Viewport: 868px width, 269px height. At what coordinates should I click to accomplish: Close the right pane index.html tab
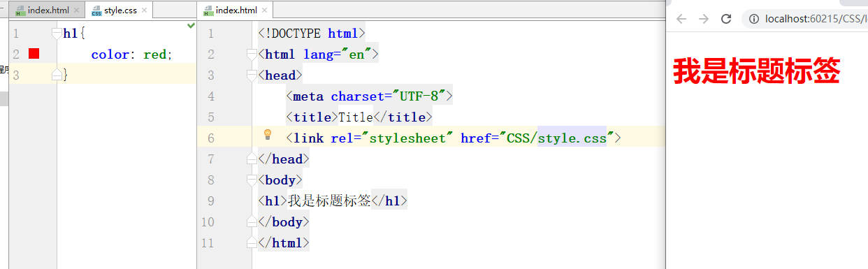coord(264,10)
